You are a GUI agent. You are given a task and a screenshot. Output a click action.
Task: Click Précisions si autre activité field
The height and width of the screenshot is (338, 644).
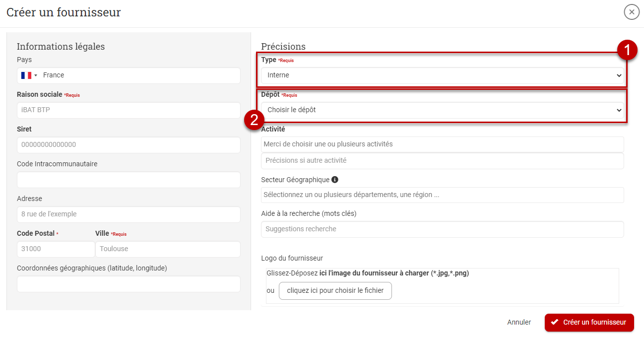click(443, 161)
